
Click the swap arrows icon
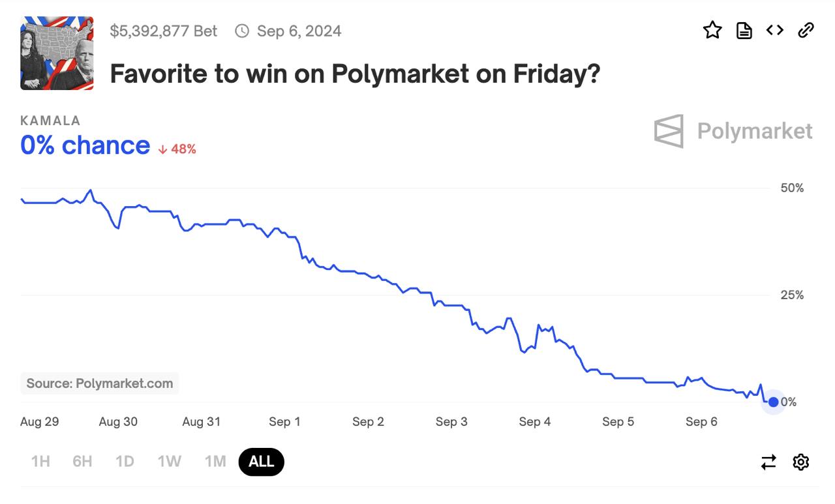pyautogui.click(x=769, y=462)
